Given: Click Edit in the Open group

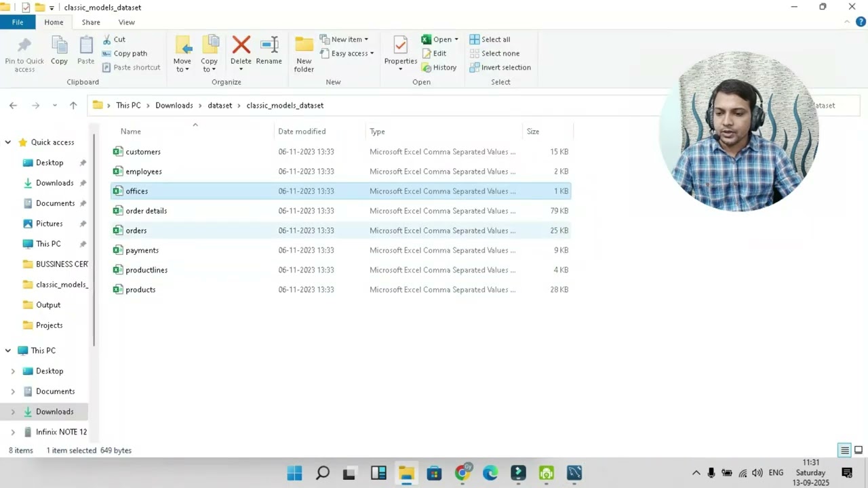Looking at the screenshot, I should (x=434, y=54).
